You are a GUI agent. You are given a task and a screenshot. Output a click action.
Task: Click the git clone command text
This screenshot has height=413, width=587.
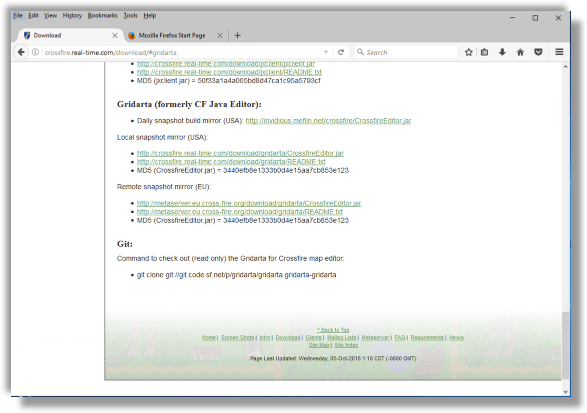pos(237,275)
